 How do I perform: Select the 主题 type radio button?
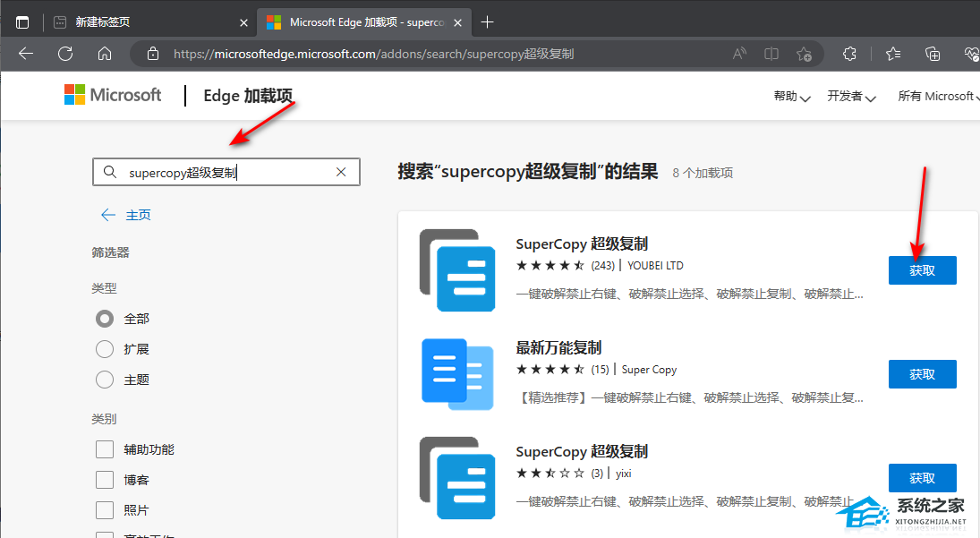coord(105,380)
